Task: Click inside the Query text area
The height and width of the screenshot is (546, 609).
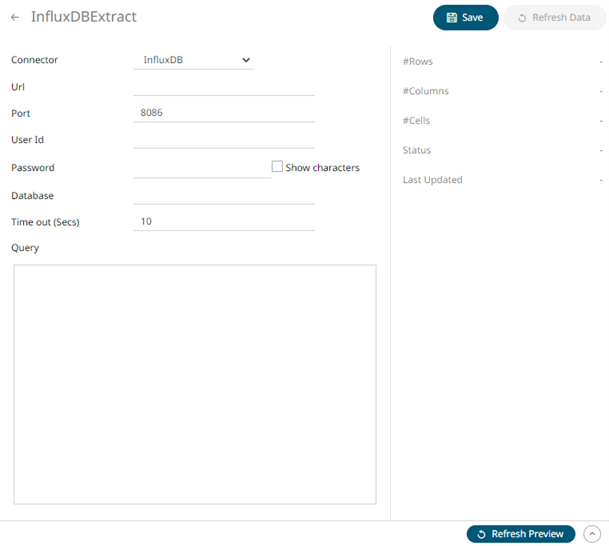Action: click(x=195, y=384)
